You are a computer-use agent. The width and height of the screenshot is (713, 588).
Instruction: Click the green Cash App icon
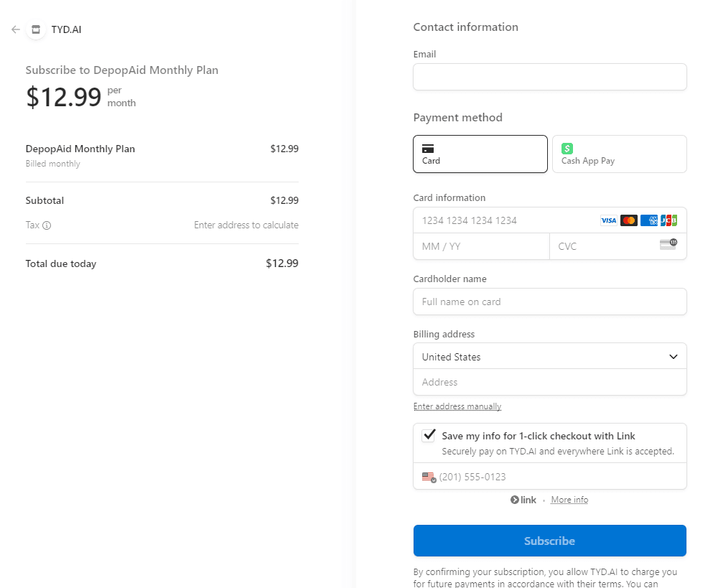(x=567, y=149)
